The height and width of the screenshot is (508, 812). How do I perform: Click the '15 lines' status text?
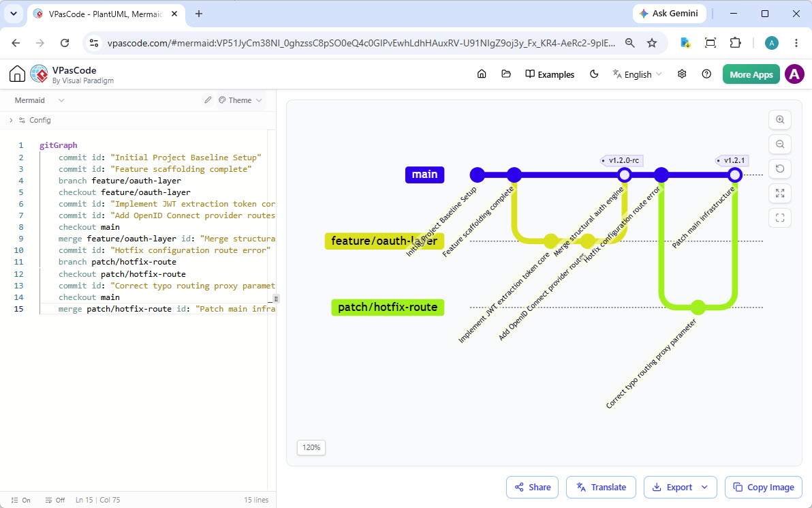click(x=256, y=500)
